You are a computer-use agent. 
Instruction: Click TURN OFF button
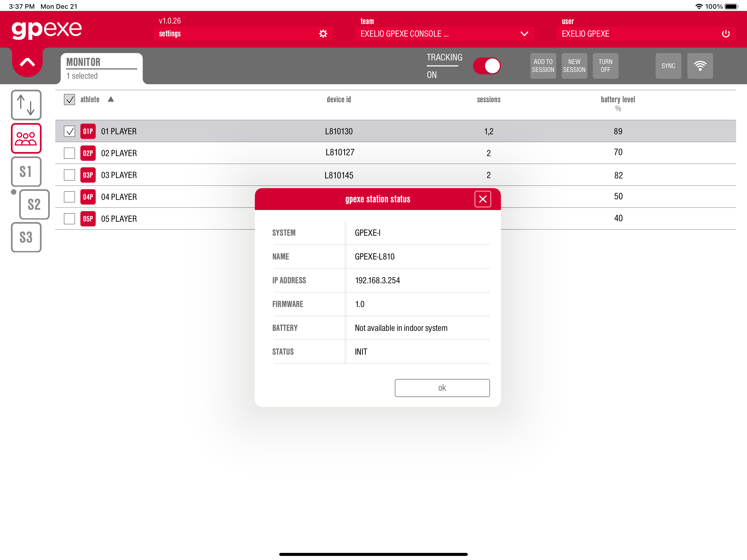[x=605, y=66]
